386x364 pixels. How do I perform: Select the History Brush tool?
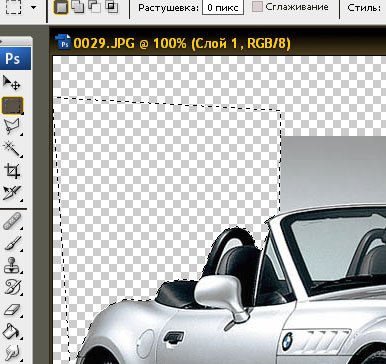[x=12, y=287]
